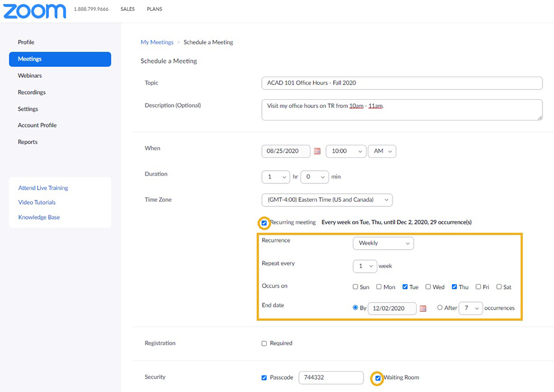This screenshot has height=392, width=554.
Task: Open Account Profile in the sidebar
Action: pyautogui.click(x=37, y=125)
